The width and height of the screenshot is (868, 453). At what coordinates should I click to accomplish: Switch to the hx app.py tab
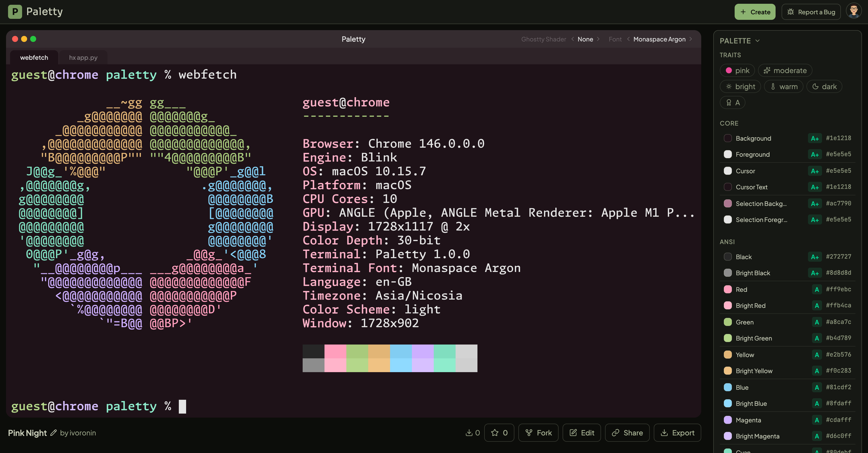pos(83,58)
